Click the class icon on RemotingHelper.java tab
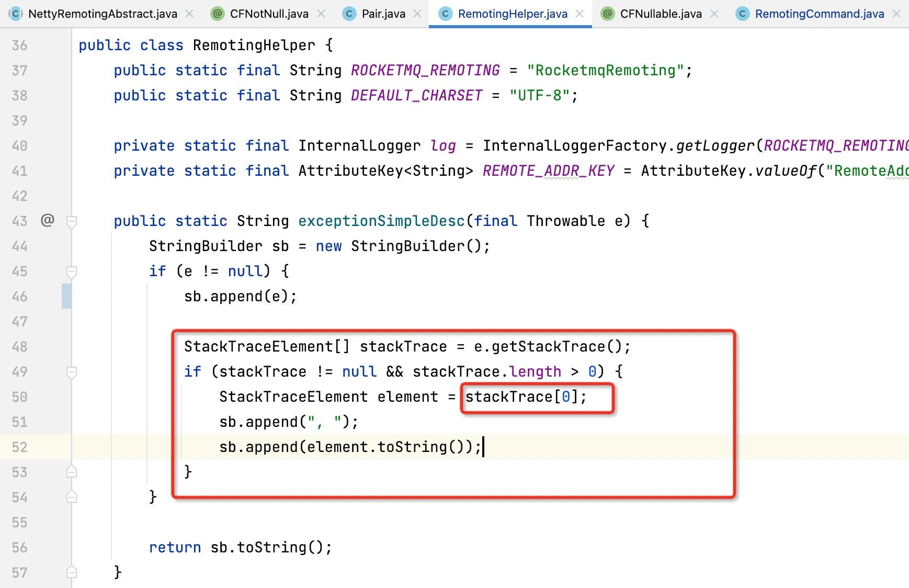The width and height of the screenshot is (909, 588). (x=445, y=14)
